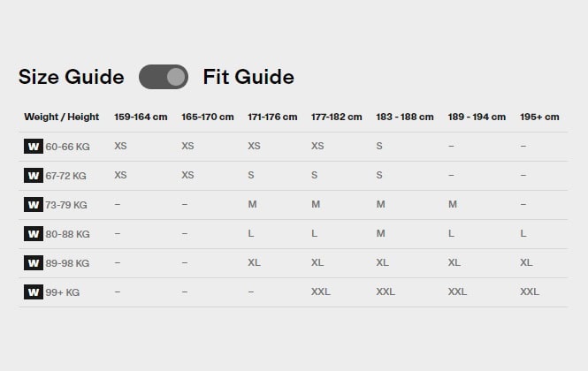Viewport: 588px width, 371px height.
Task: Select the Weight / Height header cell
Action: pyautogui.click(x=61, y=117)
